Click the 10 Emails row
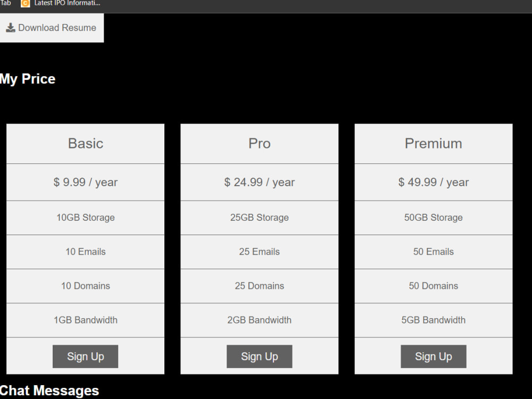This screenshot has height=399, width=532. 86,252
